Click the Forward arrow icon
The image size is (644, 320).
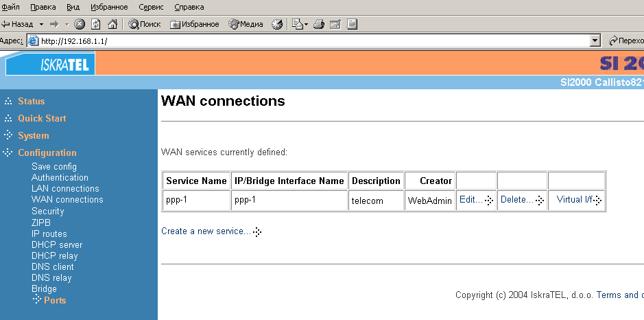click(x=53, y=24)
